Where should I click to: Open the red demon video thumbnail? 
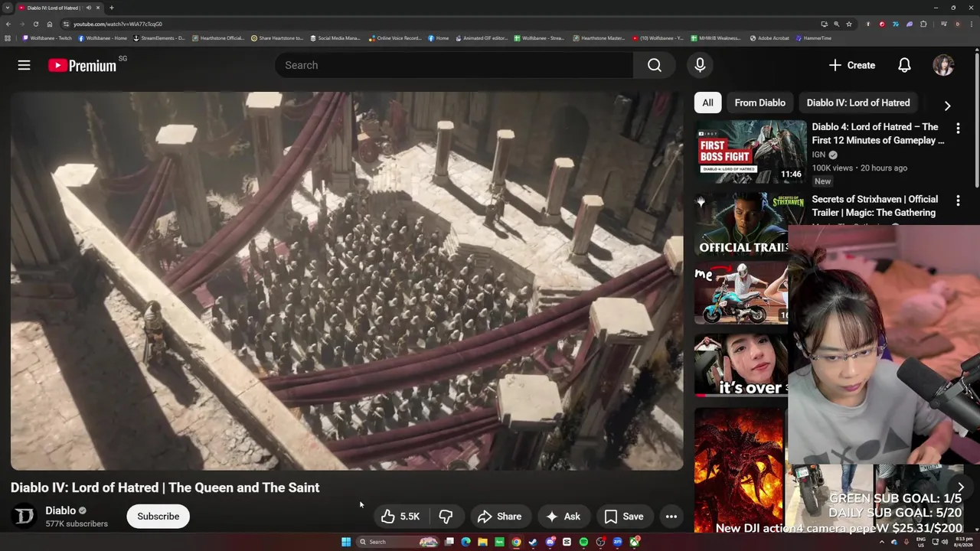[x=739, y=469]
